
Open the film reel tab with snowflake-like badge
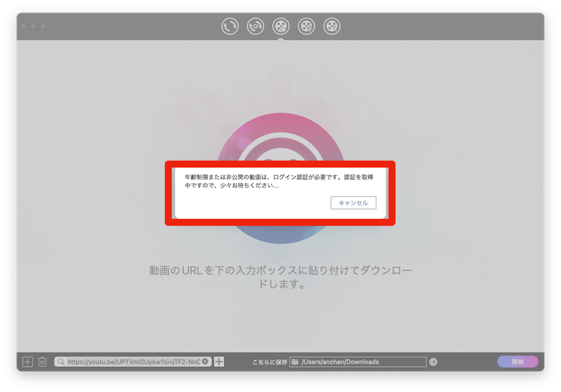306,26
